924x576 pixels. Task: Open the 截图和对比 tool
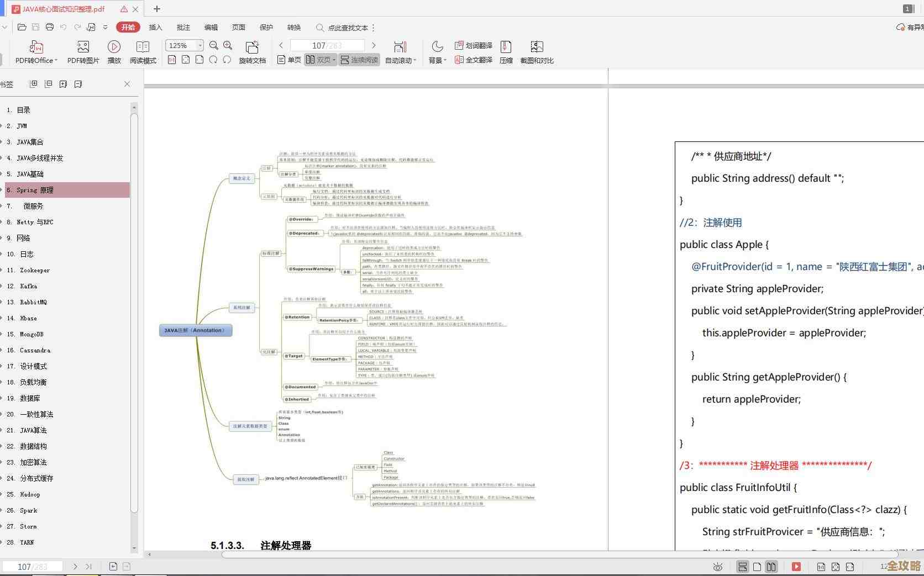pyautogui.click(x=537, y=47)
